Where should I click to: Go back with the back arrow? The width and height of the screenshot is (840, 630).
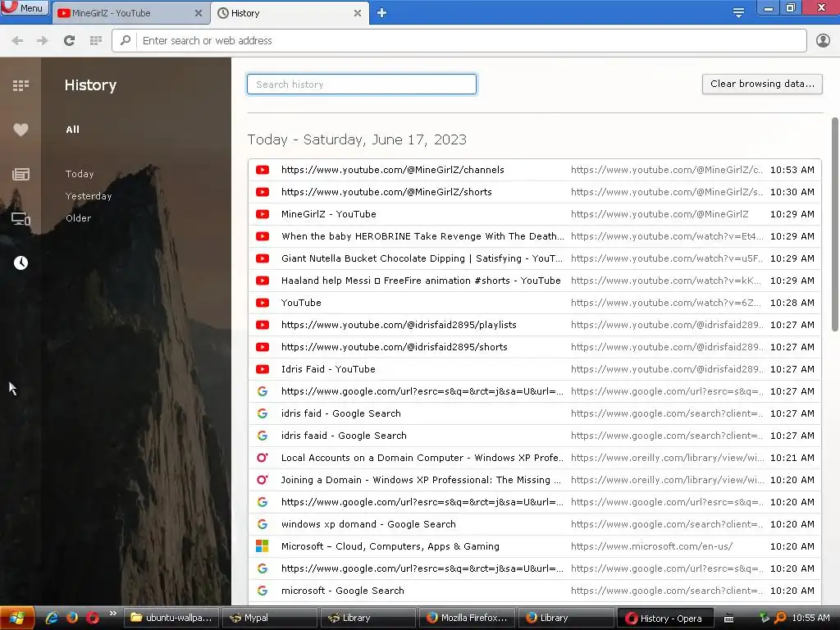(x=17, y=41)
